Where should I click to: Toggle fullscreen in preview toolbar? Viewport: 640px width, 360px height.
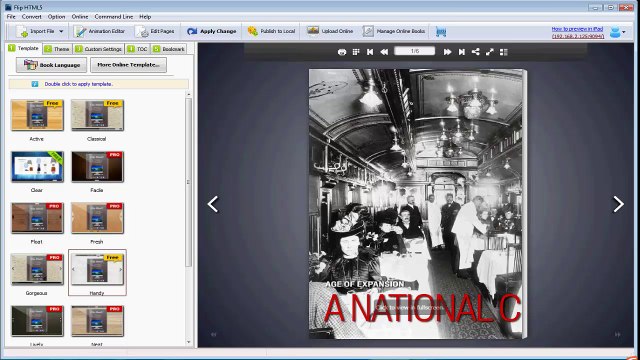click(489, 52)
